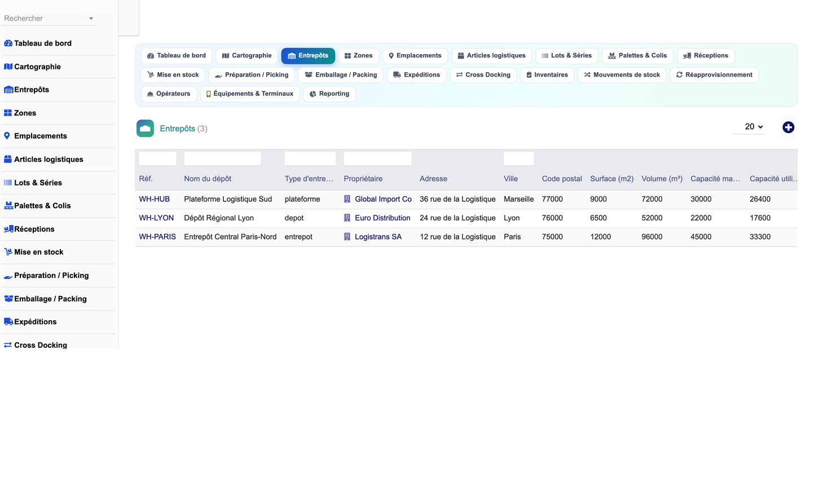Click the Entrepôts warehouse icon in sidebar
This screenshot has width=815, height=504.
click(x=8, y=90)
